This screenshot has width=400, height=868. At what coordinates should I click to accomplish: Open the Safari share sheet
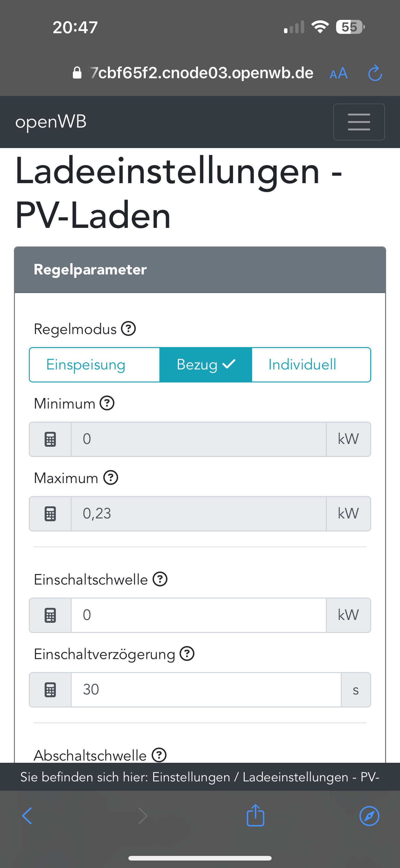tap(255, 815)
